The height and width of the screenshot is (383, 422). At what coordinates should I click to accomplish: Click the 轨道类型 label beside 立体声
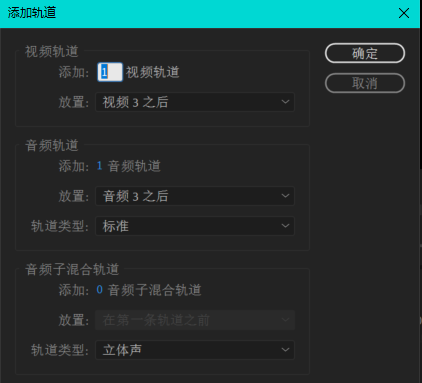coord(60,350)
